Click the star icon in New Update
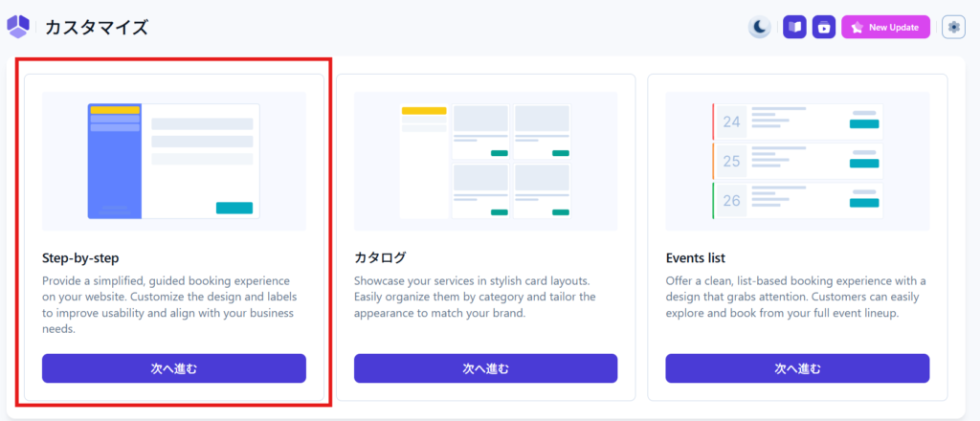 [857, 28]
